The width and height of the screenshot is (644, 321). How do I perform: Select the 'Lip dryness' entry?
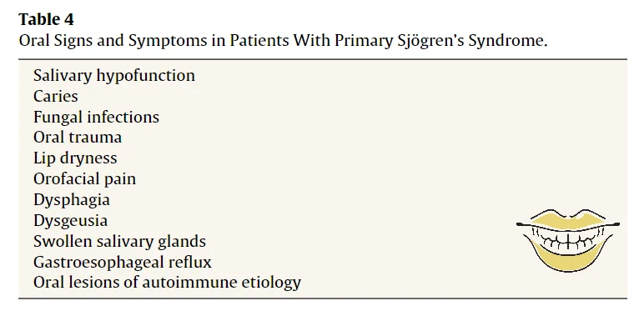(75, 158)
